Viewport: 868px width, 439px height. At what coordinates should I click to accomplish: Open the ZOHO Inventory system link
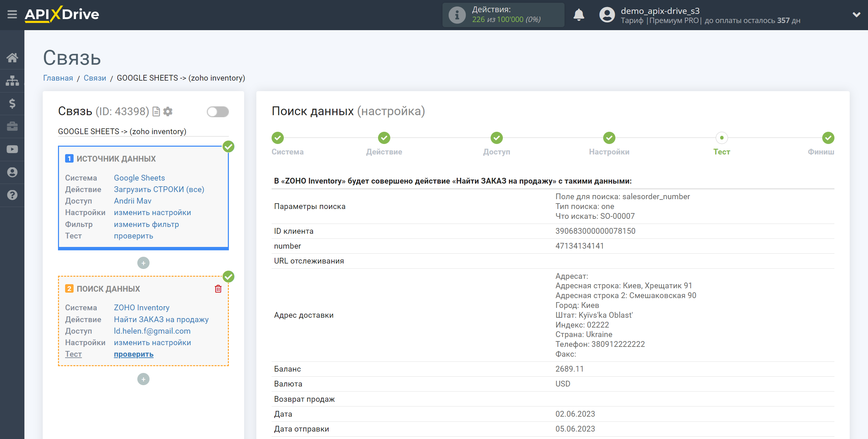pyautogui.click(x=142, y=308)
